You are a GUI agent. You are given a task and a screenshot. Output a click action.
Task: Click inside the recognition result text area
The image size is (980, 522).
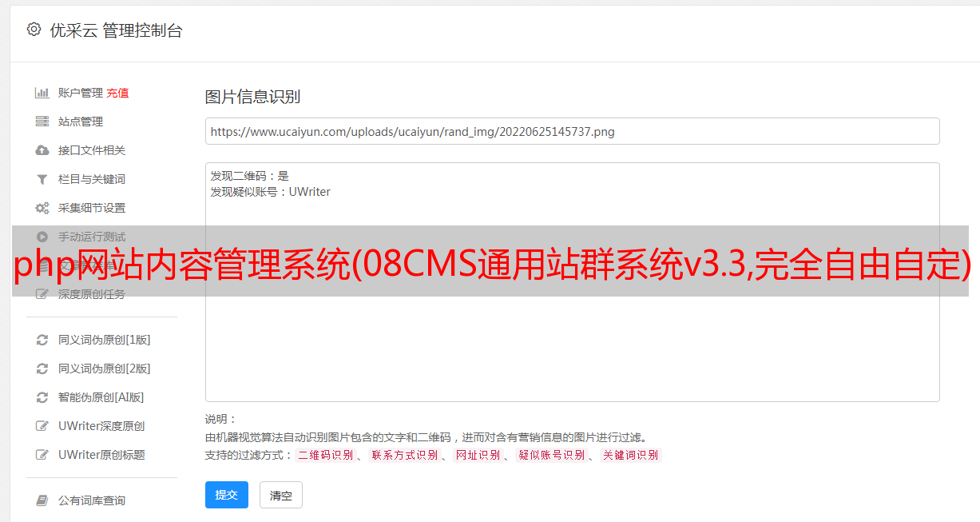(572, 282)
